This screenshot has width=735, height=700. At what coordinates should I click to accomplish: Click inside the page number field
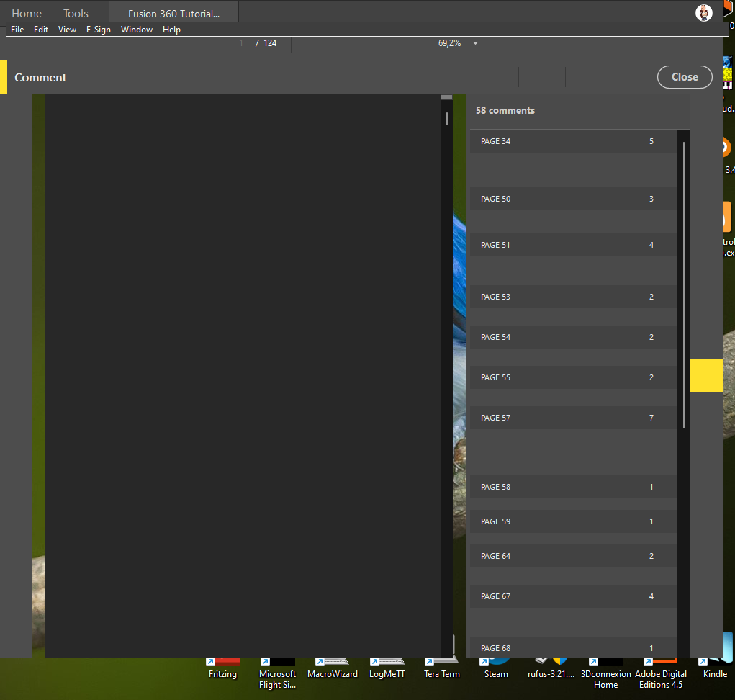pyautogui.click(x=241, y=43)
